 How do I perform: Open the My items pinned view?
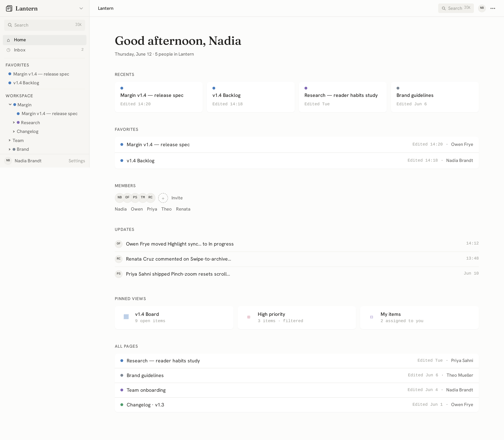[419, 317]
